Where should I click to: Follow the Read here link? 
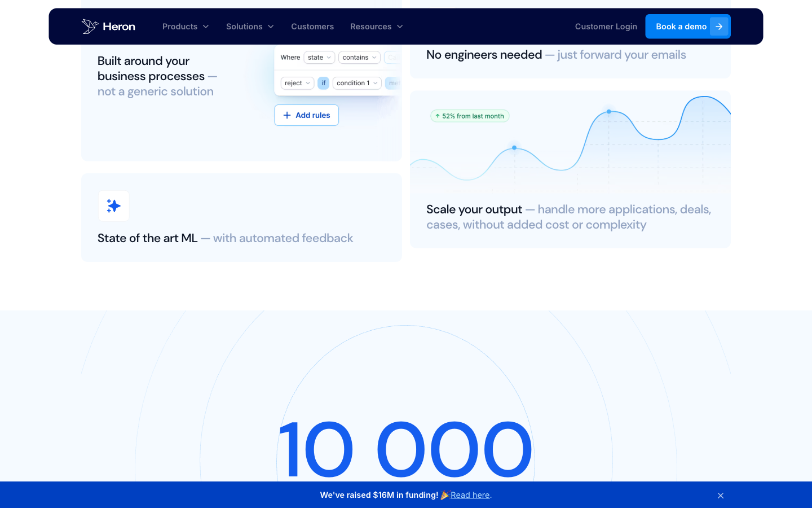point(470,495)
